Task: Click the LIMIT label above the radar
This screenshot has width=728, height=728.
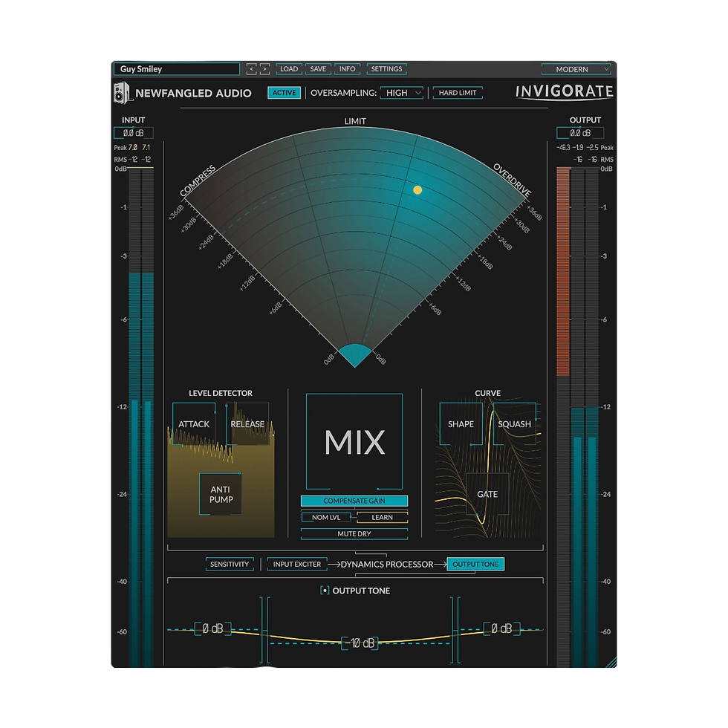Action: coord(355,121)
